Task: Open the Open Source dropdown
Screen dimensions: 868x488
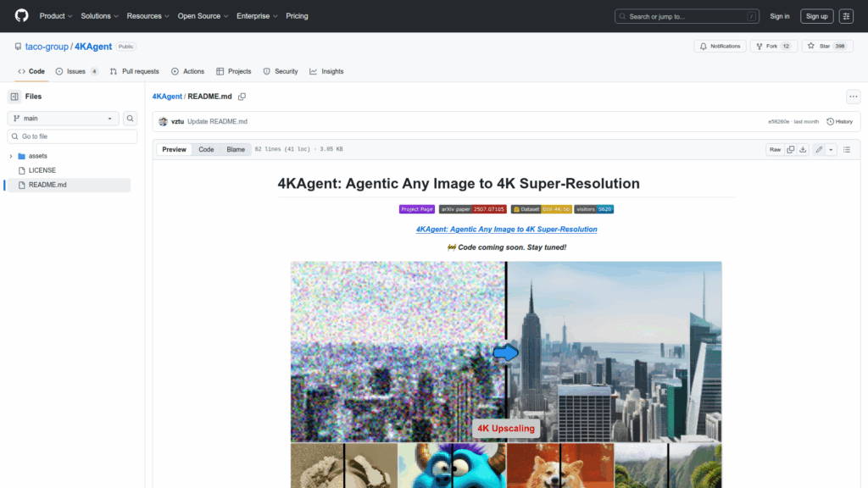Action: click(x=203, y=16)
